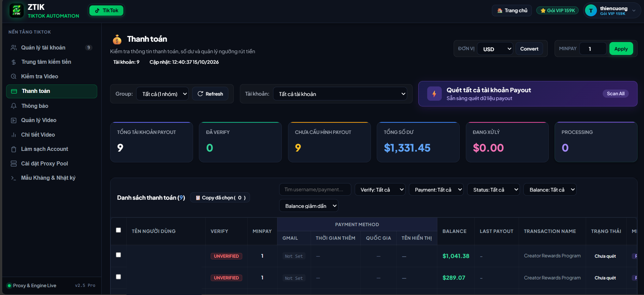Click the bar chart icon beside Chi tiết Video
644x295 pixels.
point(14,135)
